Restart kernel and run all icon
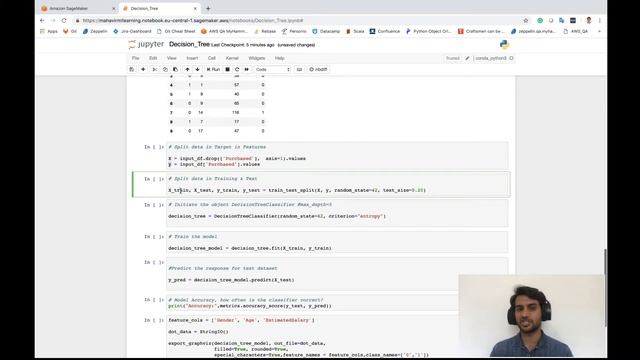The width and height of the screenshot is (640, 360). [x=247, y=69]
